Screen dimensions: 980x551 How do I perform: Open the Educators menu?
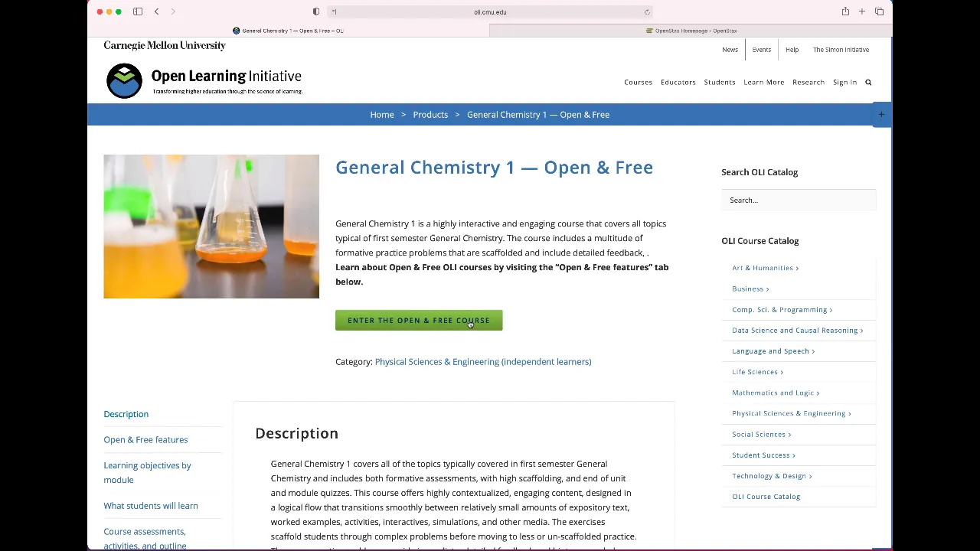678,82
